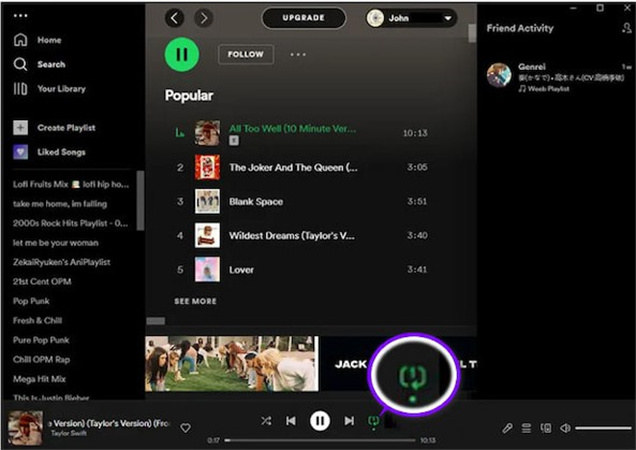This screenshot has width=636, height=450.
Task: Skip to previous track
Action: [291, 421]
